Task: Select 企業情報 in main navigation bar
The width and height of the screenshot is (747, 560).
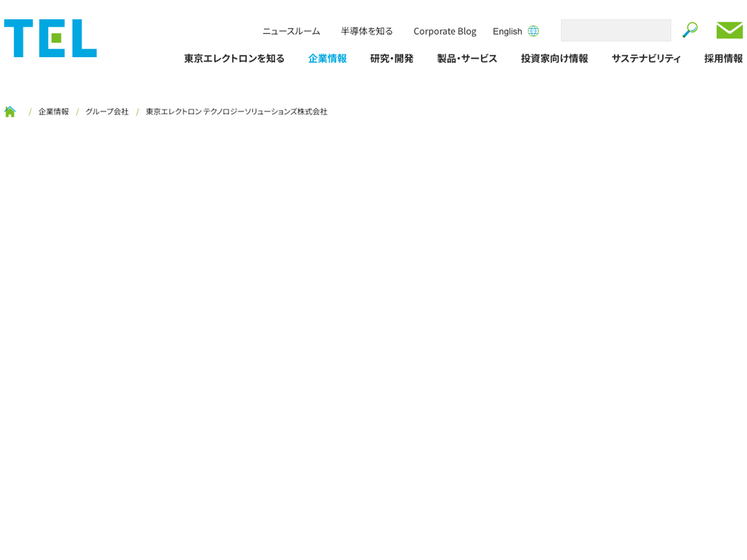Action: pos(327,58)
